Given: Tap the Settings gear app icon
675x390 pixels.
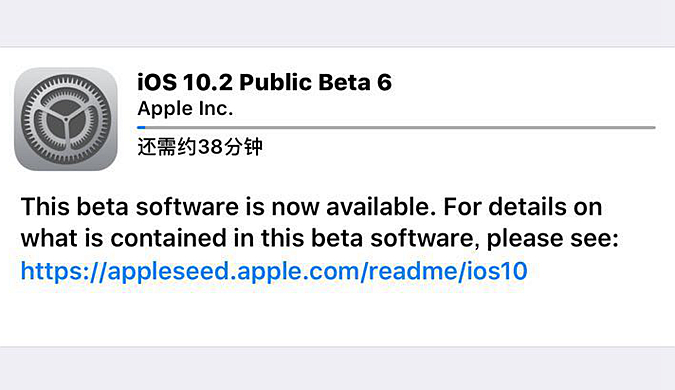Looking at the screenshot, I should click(x=66, y=119).
